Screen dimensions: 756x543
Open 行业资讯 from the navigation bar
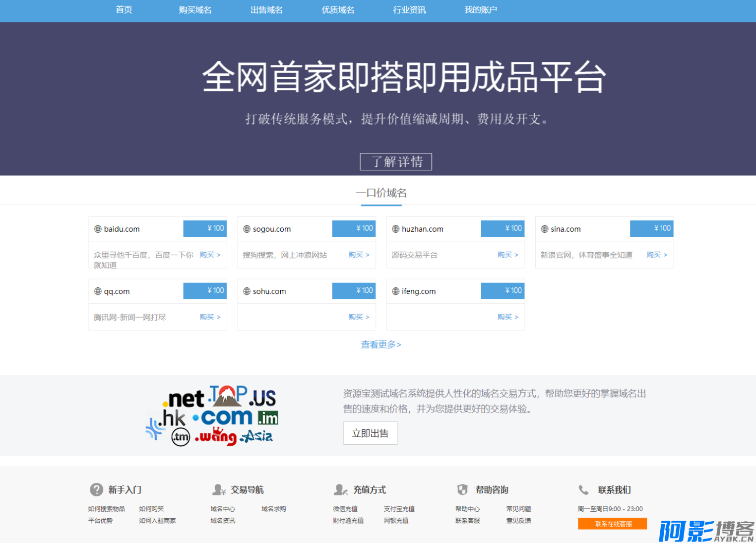409,10
